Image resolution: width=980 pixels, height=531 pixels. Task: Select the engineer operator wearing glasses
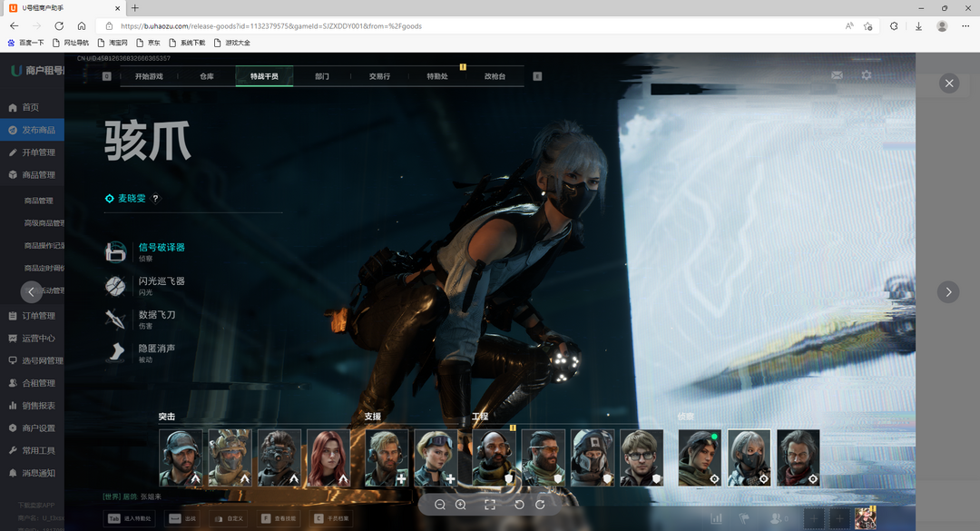642,457
